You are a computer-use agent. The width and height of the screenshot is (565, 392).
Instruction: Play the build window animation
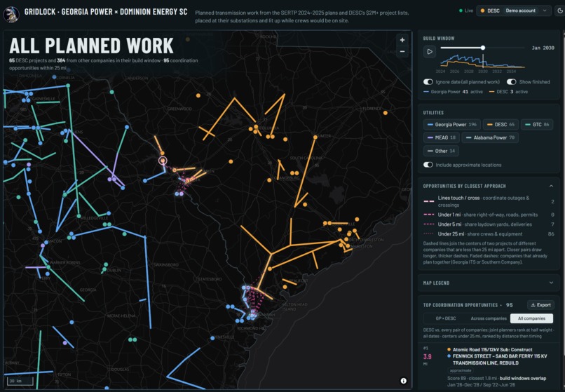click(430, 52)
